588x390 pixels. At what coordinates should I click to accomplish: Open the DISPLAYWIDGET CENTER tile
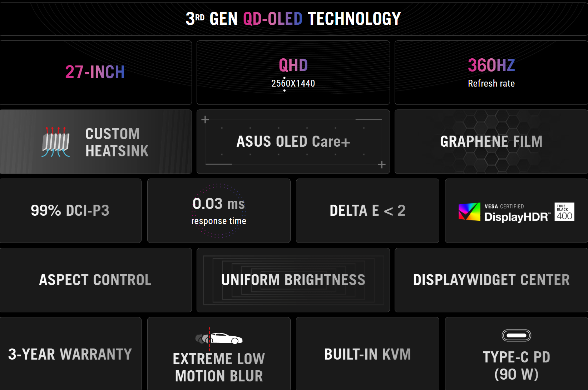pos(491,280)
